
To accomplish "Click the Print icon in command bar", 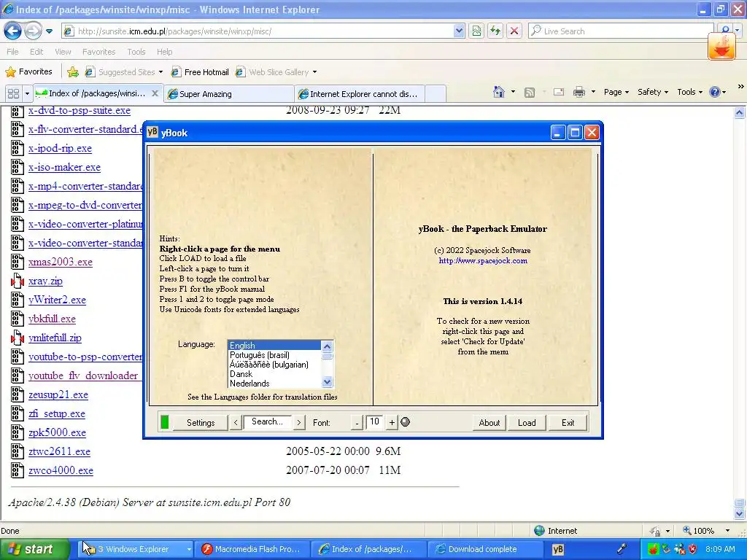I will click(578, 92).
